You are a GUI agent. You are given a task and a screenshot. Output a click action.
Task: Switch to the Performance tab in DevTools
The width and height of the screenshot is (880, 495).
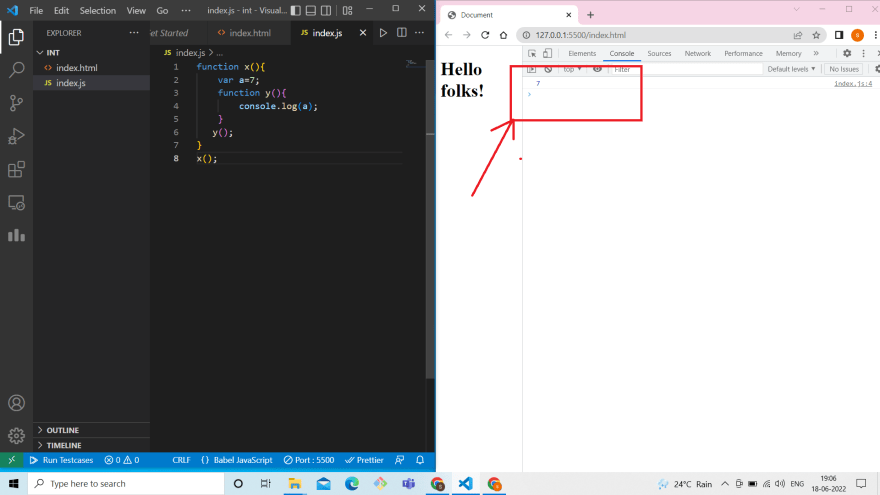pos(743,53)
